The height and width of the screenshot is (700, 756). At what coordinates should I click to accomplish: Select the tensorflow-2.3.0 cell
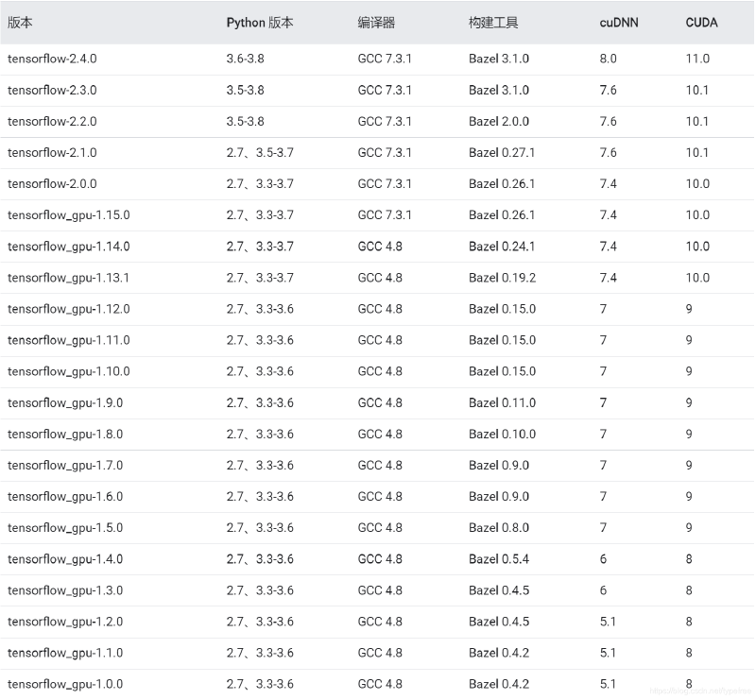point(52,90)
